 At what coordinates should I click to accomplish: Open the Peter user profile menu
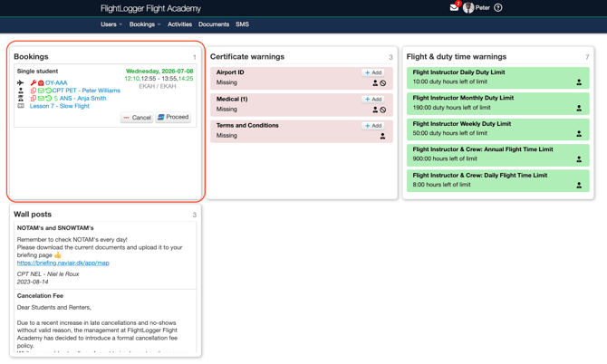(x=477, y=8)
